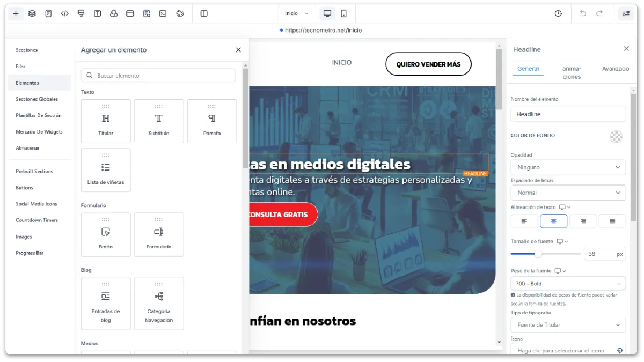Click the redo arrow
Image resolution: width=644 pixels, height=362 pixels.
(599, 13)
